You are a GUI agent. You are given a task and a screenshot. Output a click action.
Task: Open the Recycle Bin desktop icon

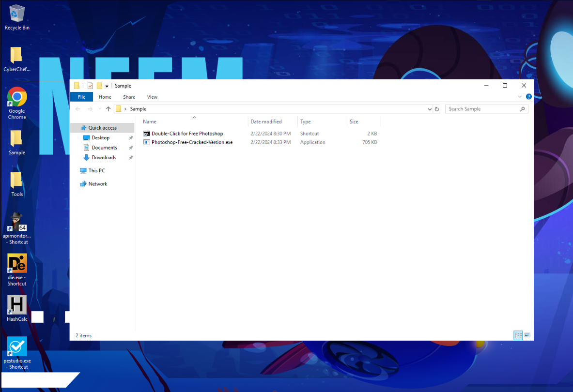click(x=17, y=17)
